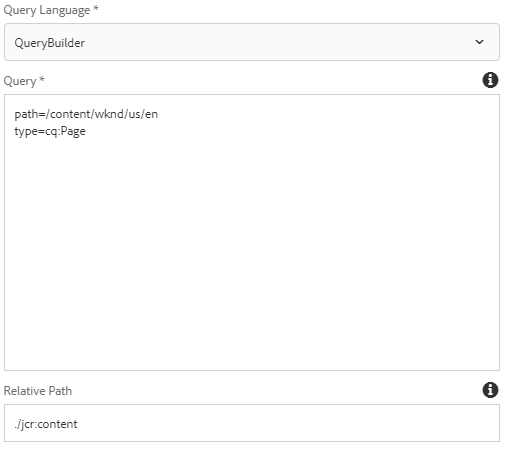
Task: Place cursor on the type=cq:Page line
Action: click(x=50, y=131)
